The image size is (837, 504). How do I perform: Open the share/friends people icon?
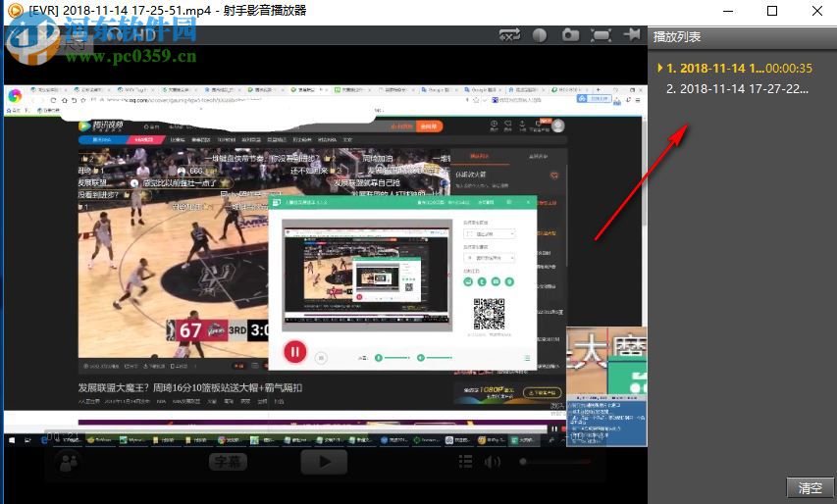tap(69, 463)
